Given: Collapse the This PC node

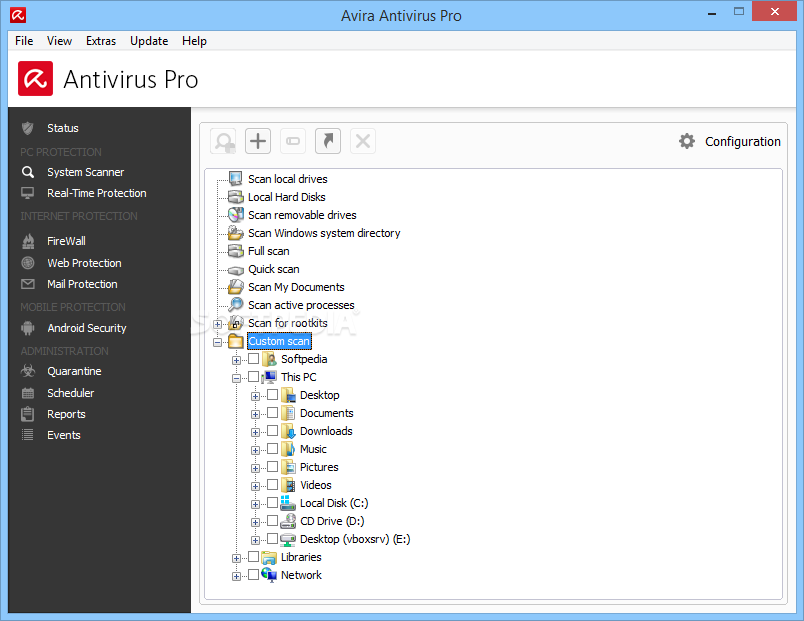Looking at the screenshot, I should point(236,378).
